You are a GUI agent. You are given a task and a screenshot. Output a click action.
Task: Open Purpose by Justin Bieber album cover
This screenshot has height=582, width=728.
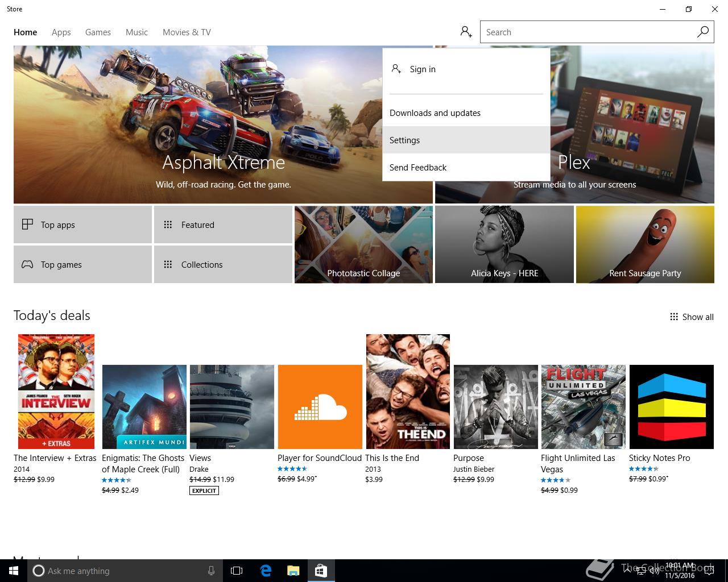tap(496, 407)
